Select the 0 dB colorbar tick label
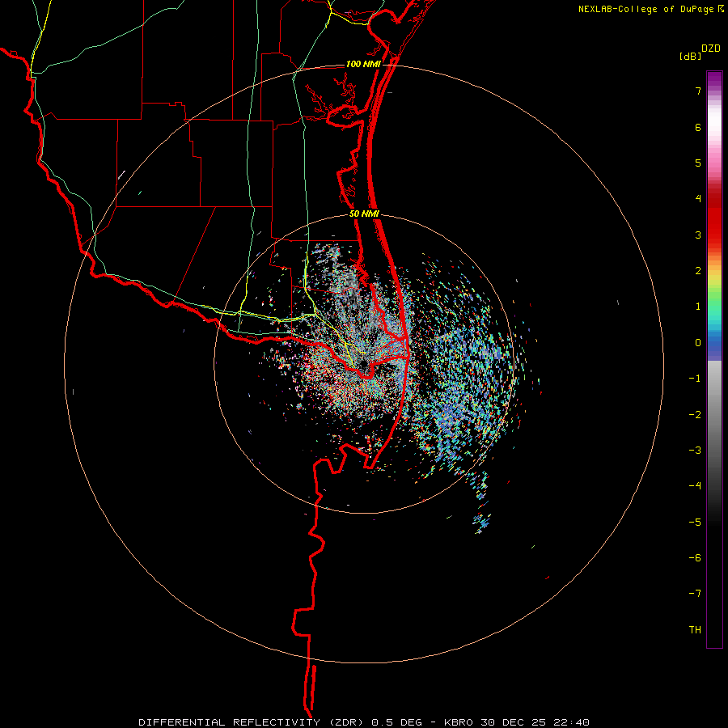The image size is (728, 728). (698, 343)
